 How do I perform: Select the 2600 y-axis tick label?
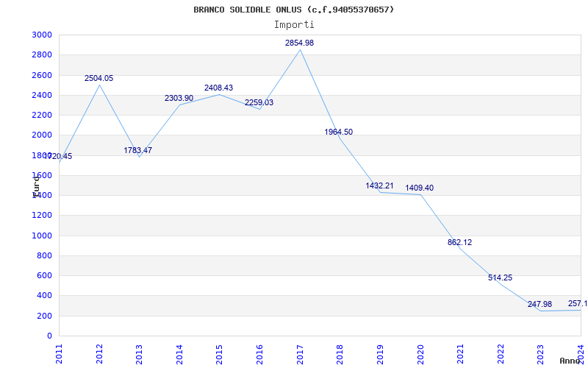click(42, 75)
